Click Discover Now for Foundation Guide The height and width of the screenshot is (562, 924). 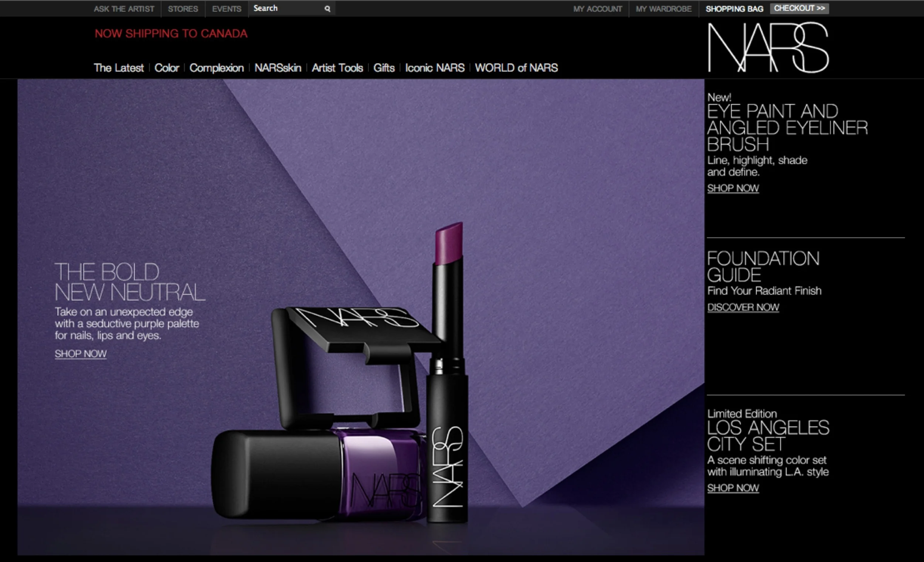[743, 307]
